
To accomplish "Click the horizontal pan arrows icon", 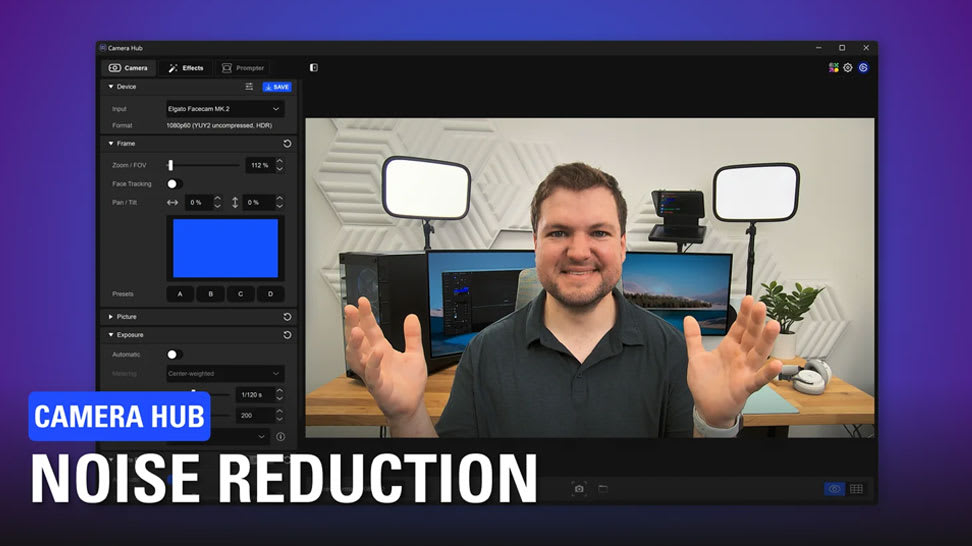I will [x=172, y=203].
